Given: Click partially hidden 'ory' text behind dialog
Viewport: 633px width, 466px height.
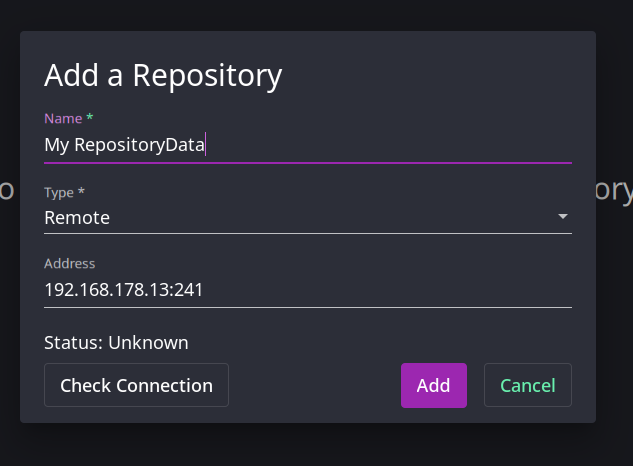Looking at the screenshot, I should point(614,191).
